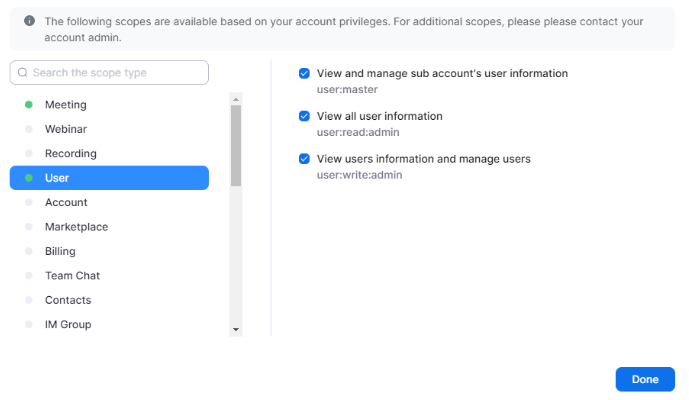Click the gray dot beside Webinar

tap(29, 129)
